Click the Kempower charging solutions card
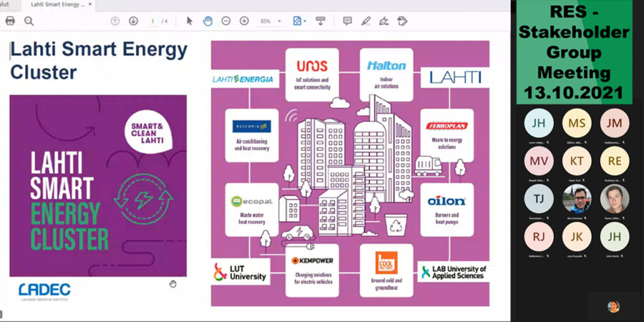This screenshot has height=322, width=644. [312, 270]
